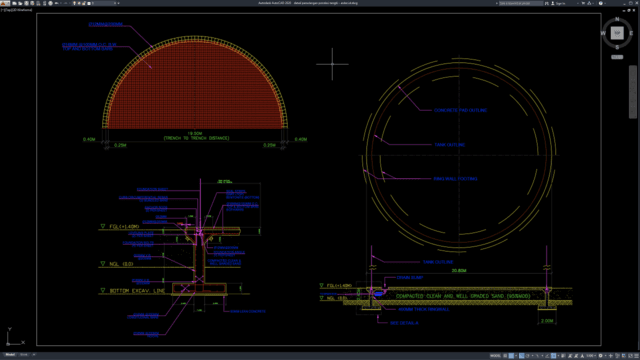Screen dimensions: 640x360
Task: Open the AutoCAD application menu logo
Action: click(3, 3)
